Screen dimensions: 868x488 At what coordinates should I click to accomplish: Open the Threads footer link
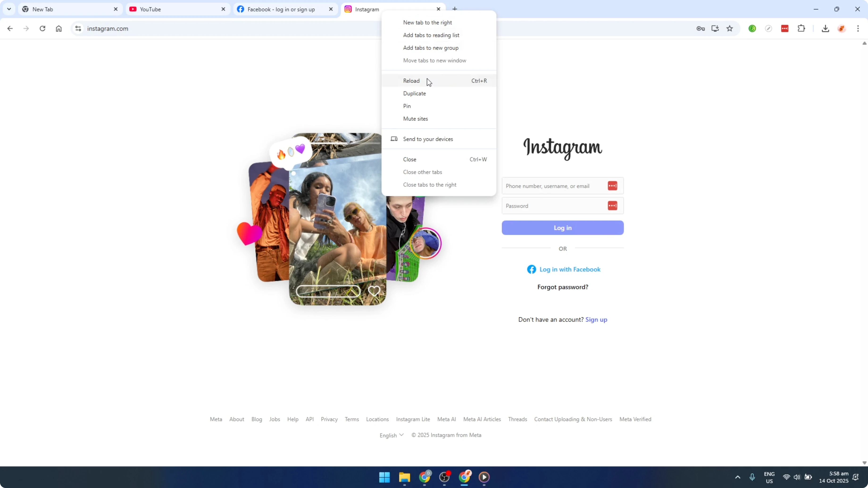[517, 419]
